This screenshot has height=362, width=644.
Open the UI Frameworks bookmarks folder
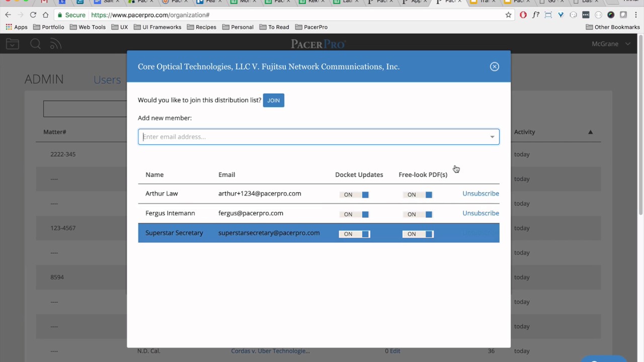pyautogui.click(x=157, y=27)
